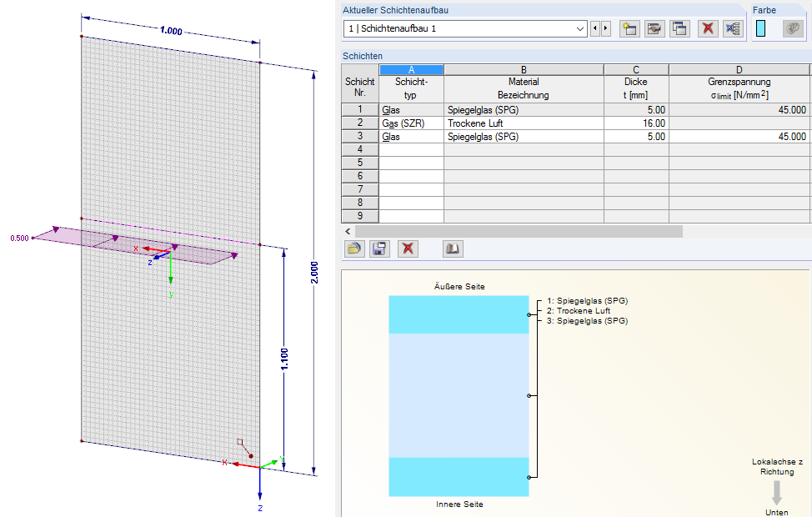Select row header 3 in layers table
Viewport: 812px width, 517px height.
pyautogui.click(x=360, y=137)
